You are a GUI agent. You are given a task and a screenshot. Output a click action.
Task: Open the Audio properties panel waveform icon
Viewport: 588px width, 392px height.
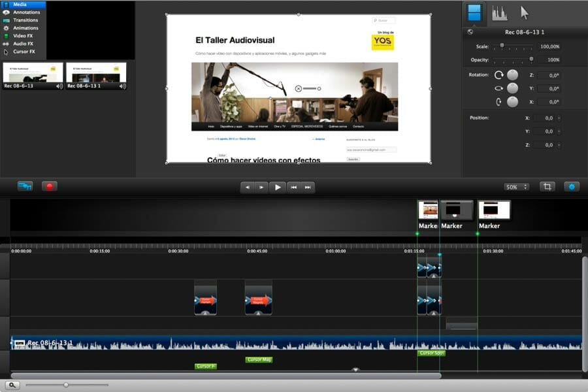click(x=500, y=12)
